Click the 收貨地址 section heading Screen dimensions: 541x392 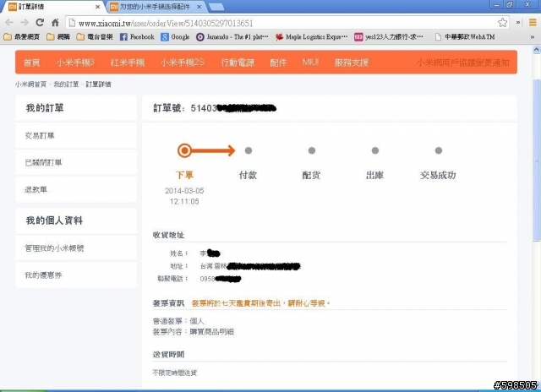click(x=168, y=235)
